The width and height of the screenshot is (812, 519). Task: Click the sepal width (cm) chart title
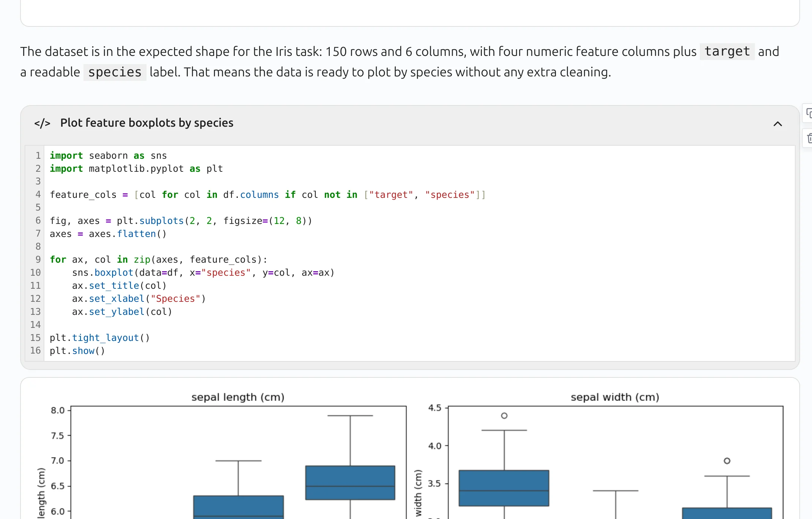tap(615, 397)
